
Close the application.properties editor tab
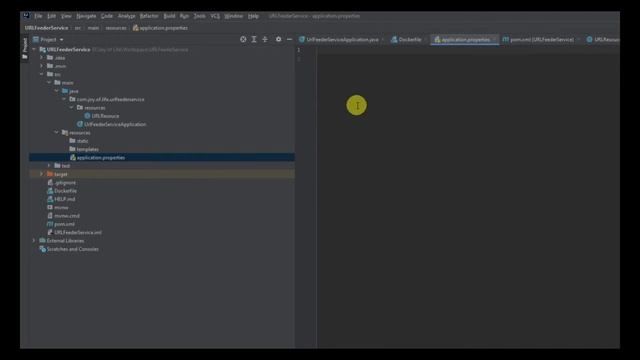494,40
